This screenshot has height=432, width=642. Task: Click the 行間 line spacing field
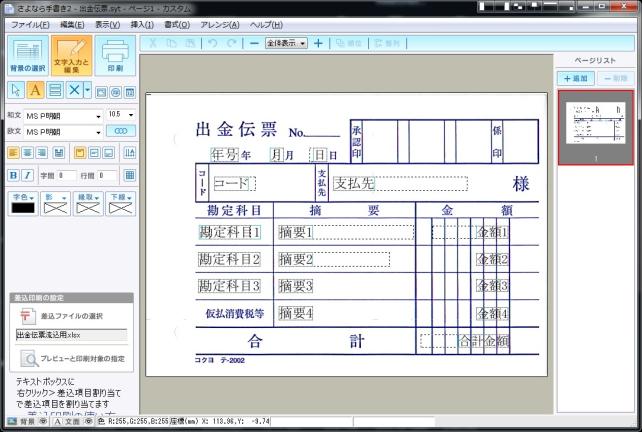click(107, 176)
